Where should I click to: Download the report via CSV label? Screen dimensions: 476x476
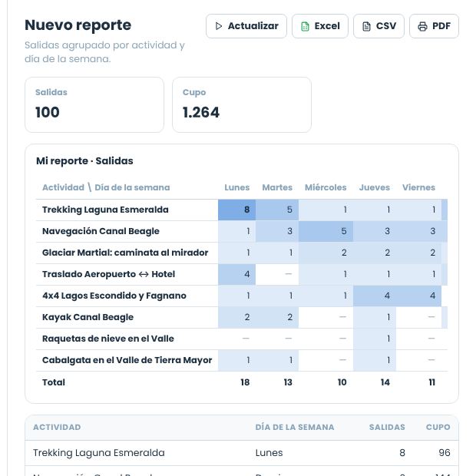pyautogui.click(x=386, y=26)
